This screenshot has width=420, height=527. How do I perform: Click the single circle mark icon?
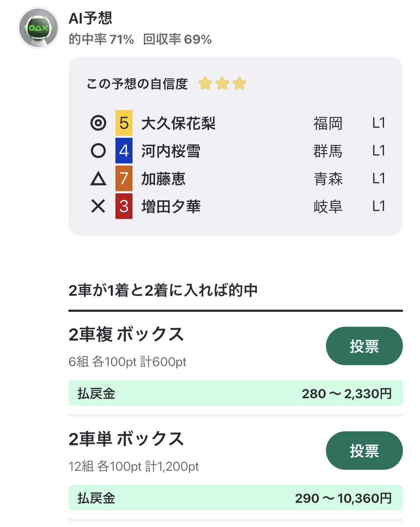coord(98,151)
